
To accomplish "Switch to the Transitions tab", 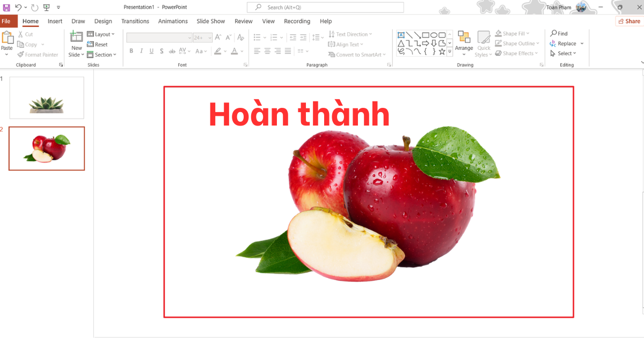I will point(135,21).
